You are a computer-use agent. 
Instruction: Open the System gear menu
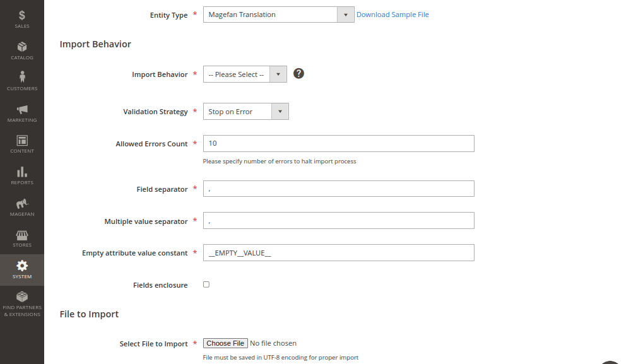click(x=21, y=270)
